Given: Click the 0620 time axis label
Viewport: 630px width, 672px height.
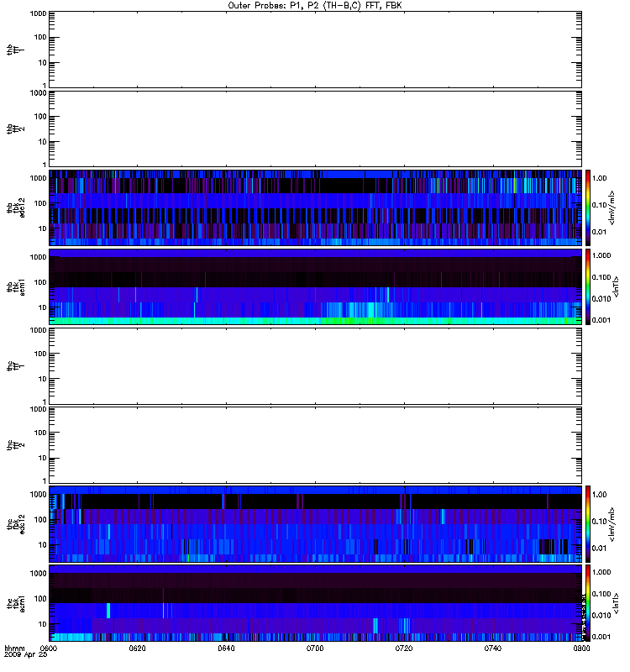Looking at the screenshot, I should (137, 648).
